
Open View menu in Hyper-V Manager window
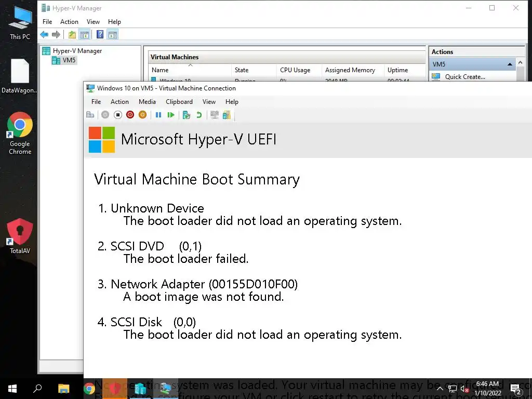click(x=93, y=22)
